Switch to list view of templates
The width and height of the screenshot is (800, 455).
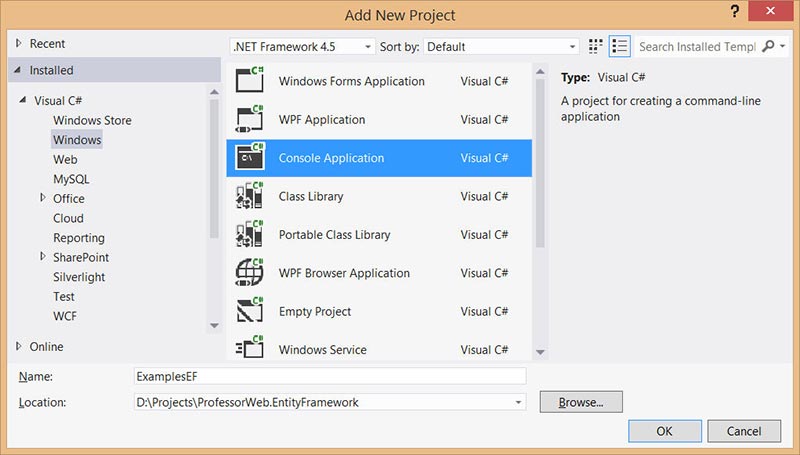click(620, 46)
